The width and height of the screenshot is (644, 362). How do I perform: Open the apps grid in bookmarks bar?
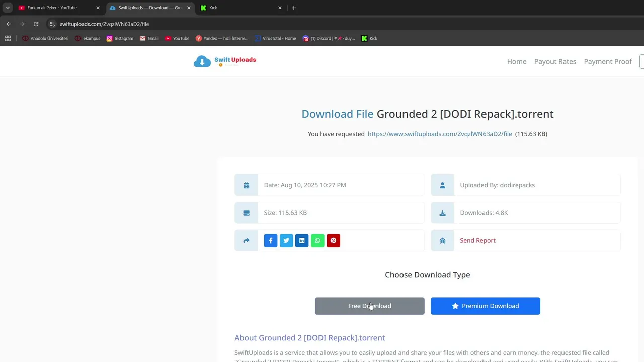8,38
